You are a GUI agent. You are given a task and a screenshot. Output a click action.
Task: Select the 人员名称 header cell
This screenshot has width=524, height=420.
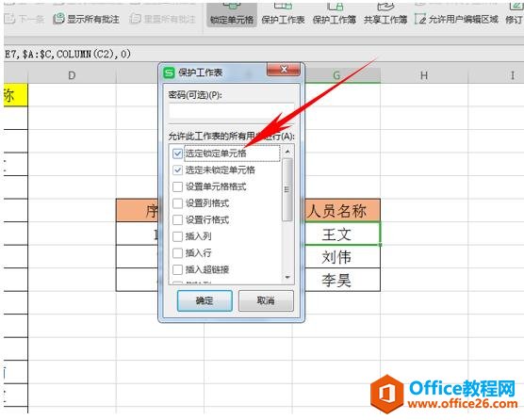(342, 211)
